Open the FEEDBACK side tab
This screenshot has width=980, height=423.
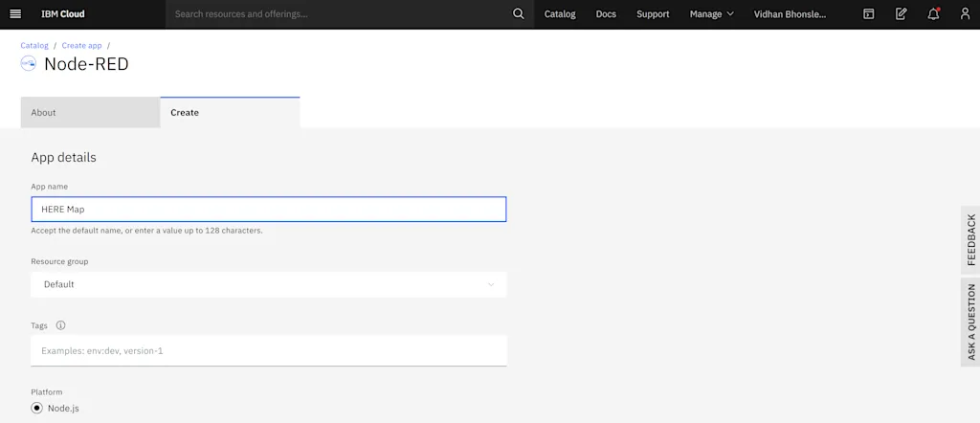pos(970,239)
